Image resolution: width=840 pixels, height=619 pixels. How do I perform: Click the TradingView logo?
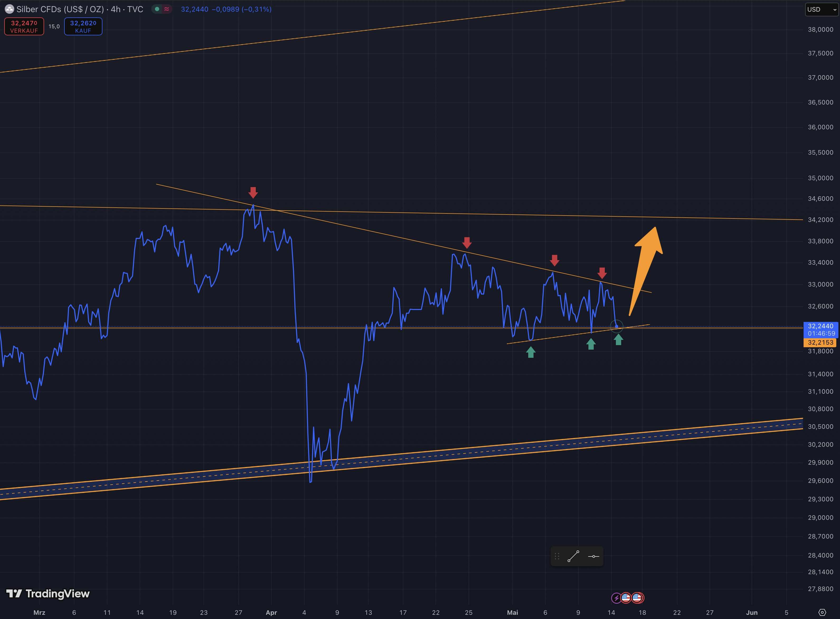pyautogui.click(x=48, y=593)
